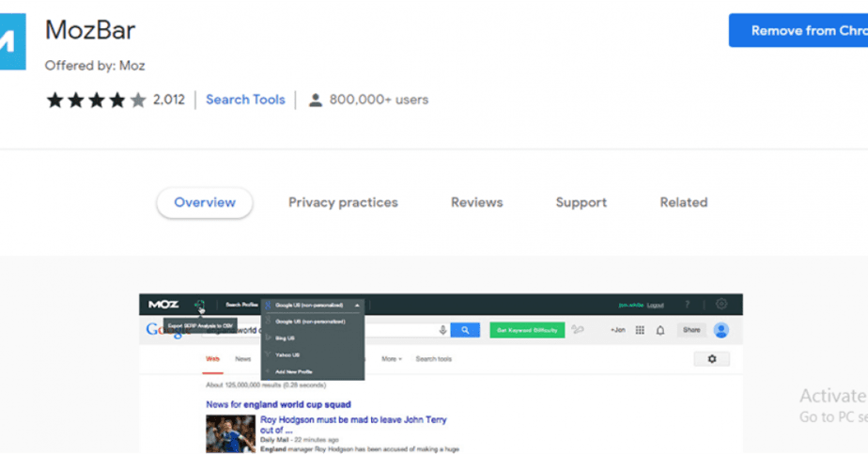Expand the More dropdown

[392, 359]
